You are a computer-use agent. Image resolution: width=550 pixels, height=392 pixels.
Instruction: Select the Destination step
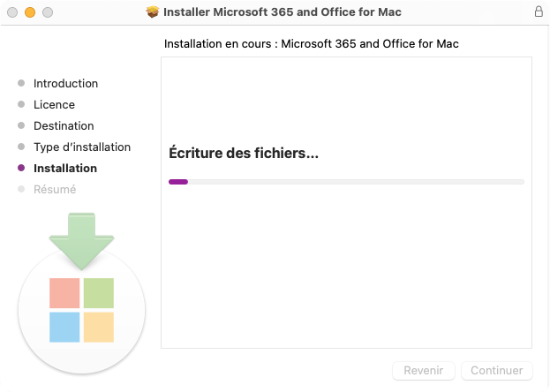coord(64,125)
